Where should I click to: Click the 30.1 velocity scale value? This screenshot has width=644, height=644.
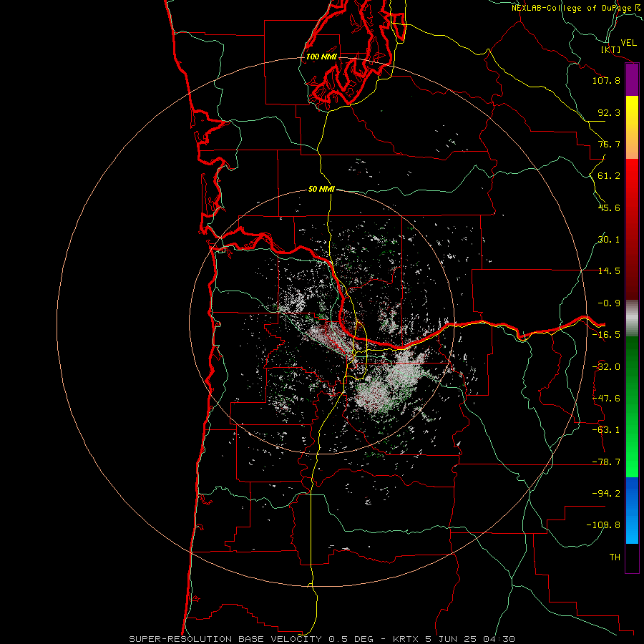pyautogui.click(x=609, y=240)
